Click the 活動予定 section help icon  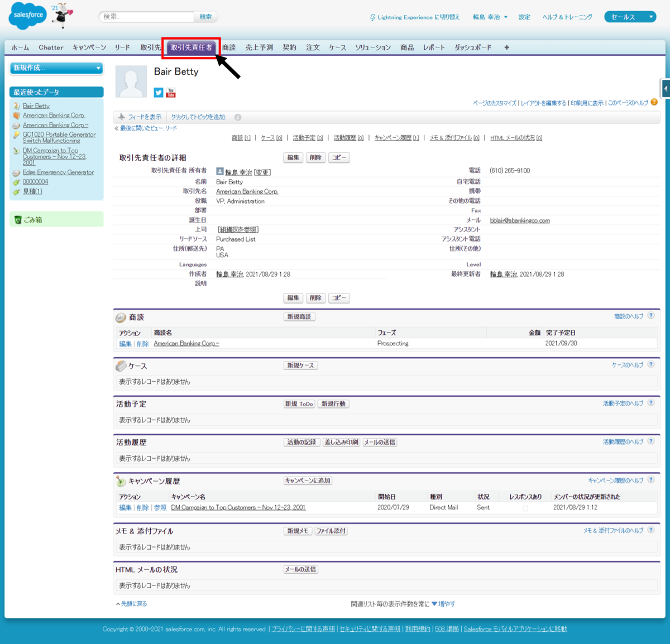(650, 403)
